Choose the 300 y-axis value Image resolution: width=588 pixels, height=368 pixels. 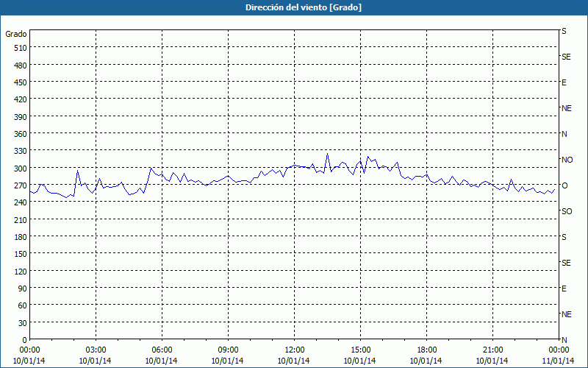tap(21, 169)
